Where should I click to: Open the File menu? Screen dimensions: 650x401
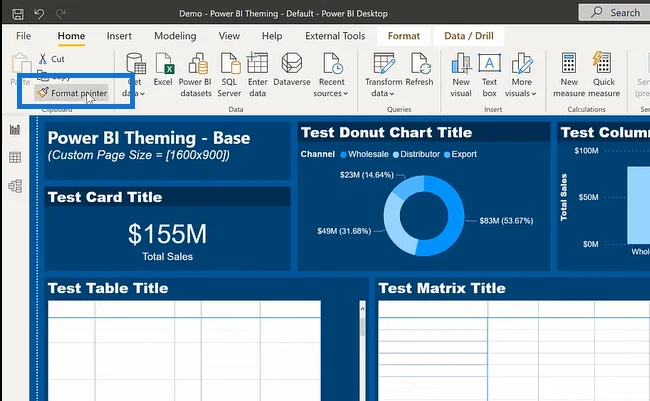tap(24, 36)
